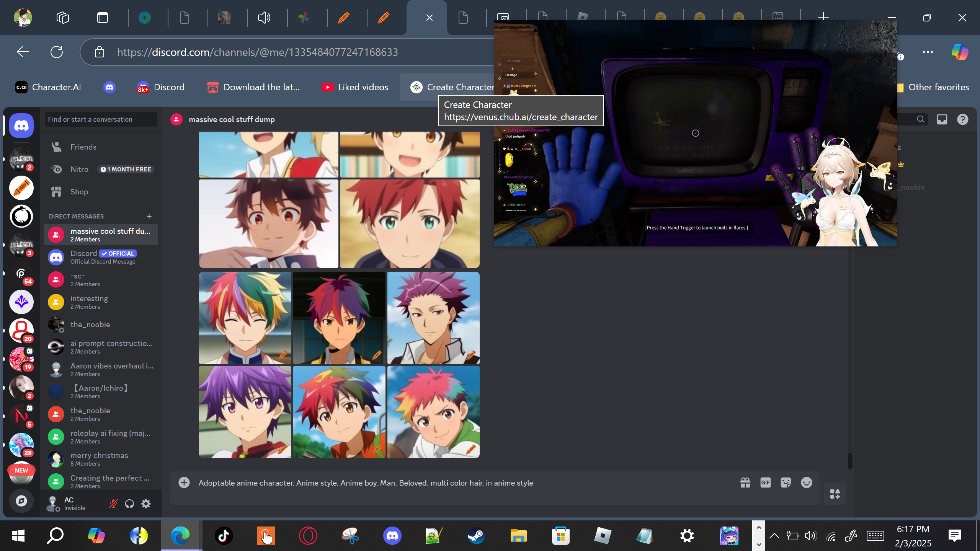The image size is (980, 551).
Task: Close the current active browser tab
Action: pos(430,18)
